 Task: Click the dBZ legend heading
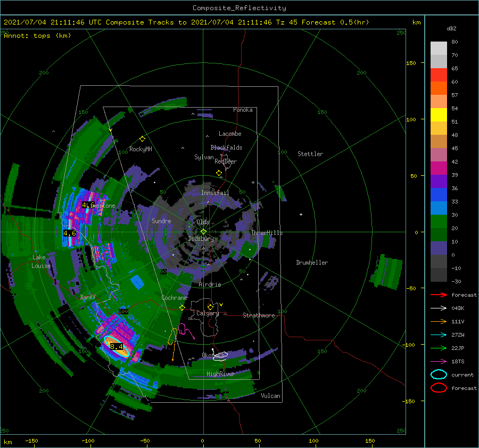[451, 28]
